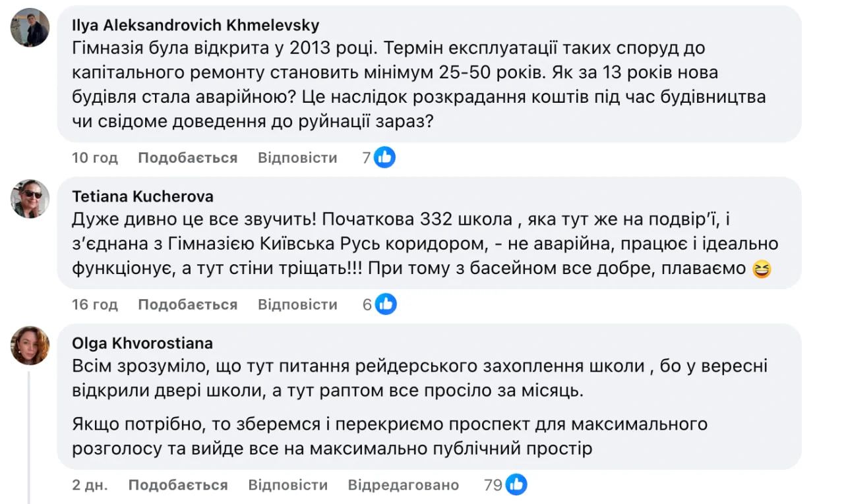Screen dimensions: 844x504
Task: Like Ilya's comment using Подобається
Action: pos(187,157)
